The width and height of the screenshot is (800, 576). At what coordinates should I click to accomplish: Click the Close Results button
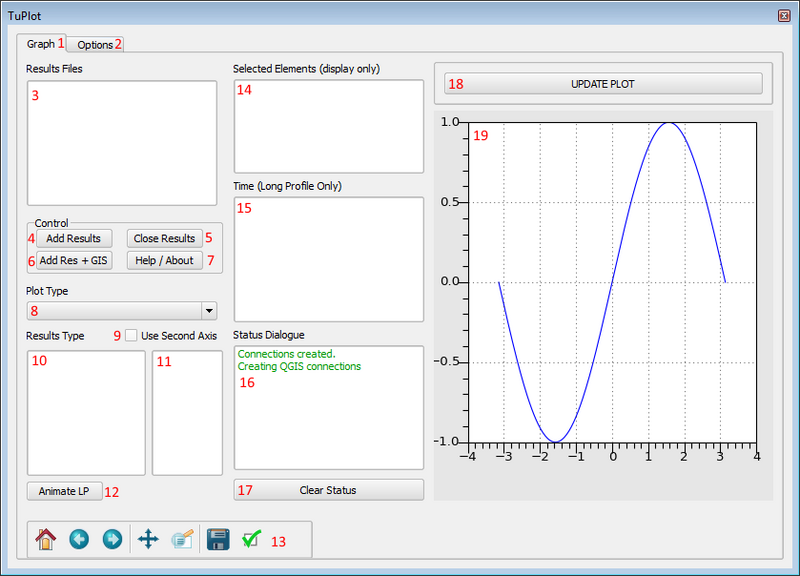164,239
